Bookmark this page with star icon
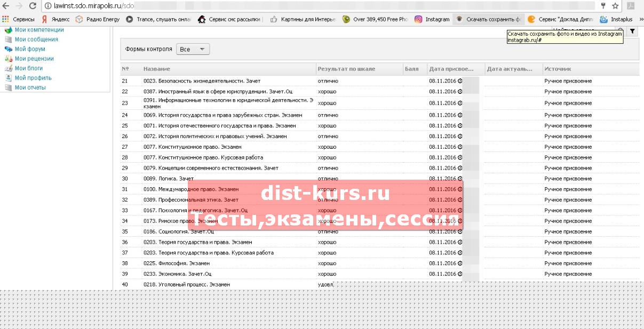This screenshot has width=644, height=329. click(615, 6)
